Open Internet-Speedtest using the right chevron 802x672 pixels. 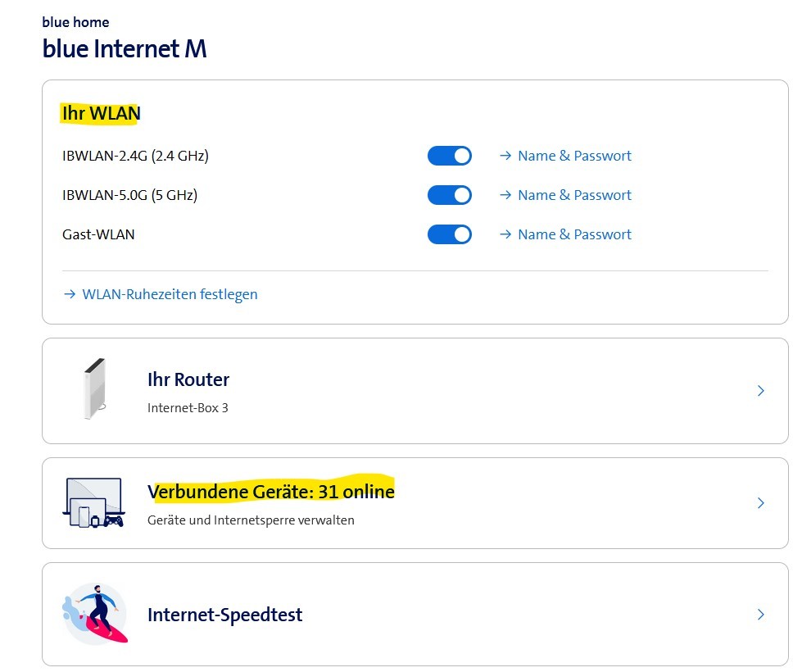pyautogui.click(x=761, y=614)
